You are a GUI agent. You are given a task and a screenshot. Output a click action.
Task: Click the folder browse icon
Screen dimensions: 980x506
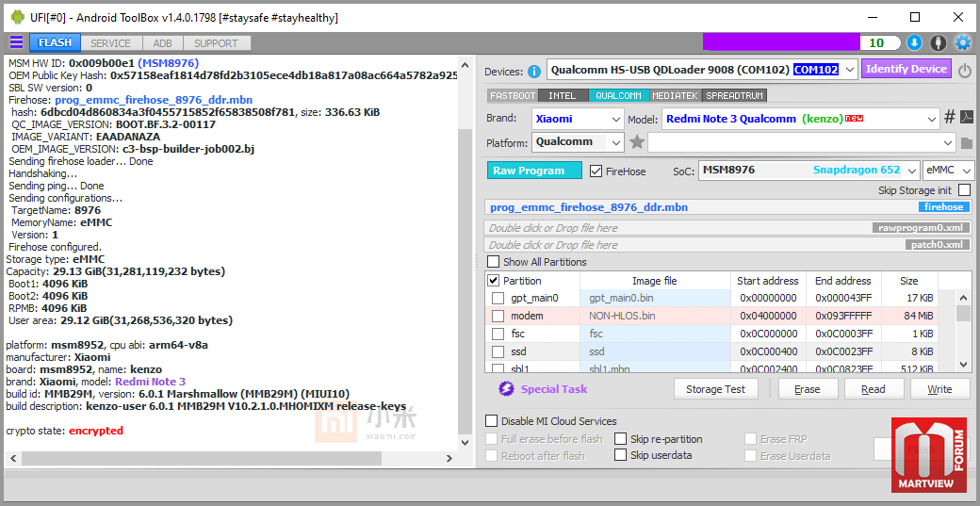tap(966, 143)
